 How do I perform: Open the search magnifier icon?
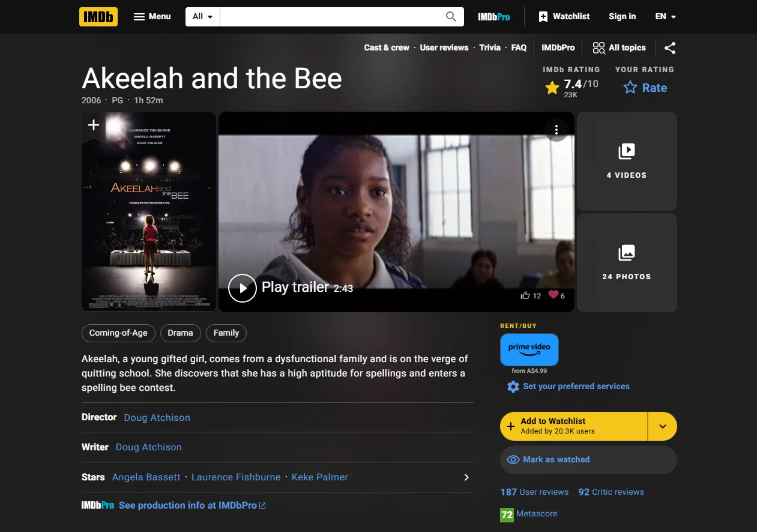450,16
